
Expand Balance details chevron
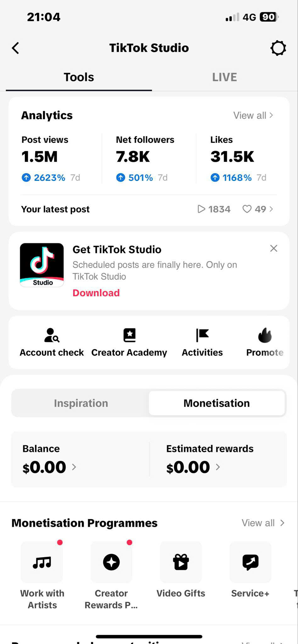point(74,467)
